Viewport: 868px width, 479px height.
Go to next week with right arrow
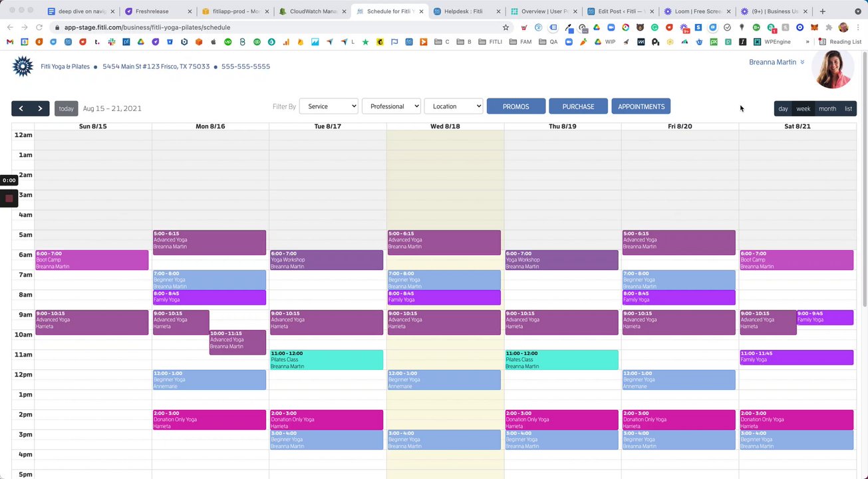click(40, 108)
